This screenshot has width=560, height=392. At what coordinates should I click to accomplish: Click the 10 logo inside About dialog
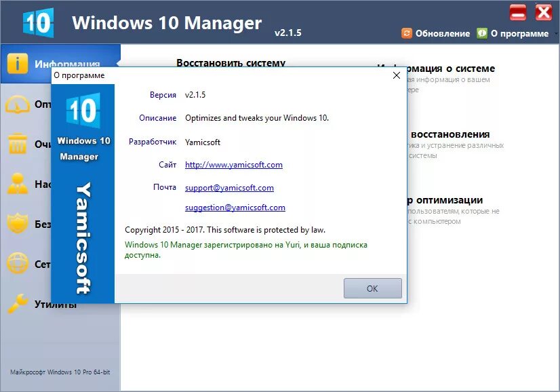83,111
